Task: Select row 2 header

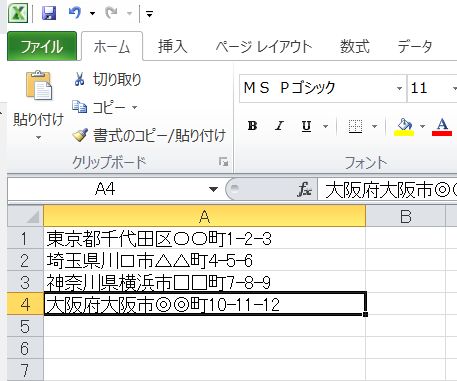Action: tap(25, 260)
